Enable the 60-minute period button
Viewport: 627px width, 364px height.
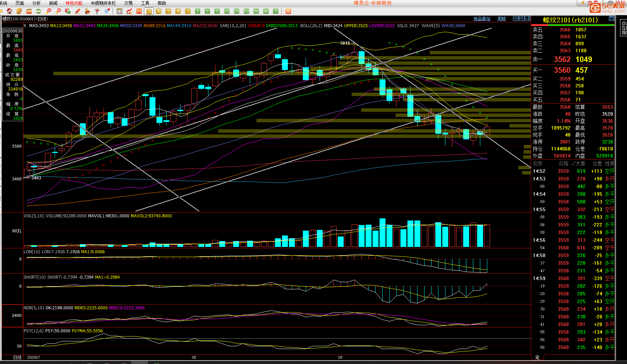(246, 11)
